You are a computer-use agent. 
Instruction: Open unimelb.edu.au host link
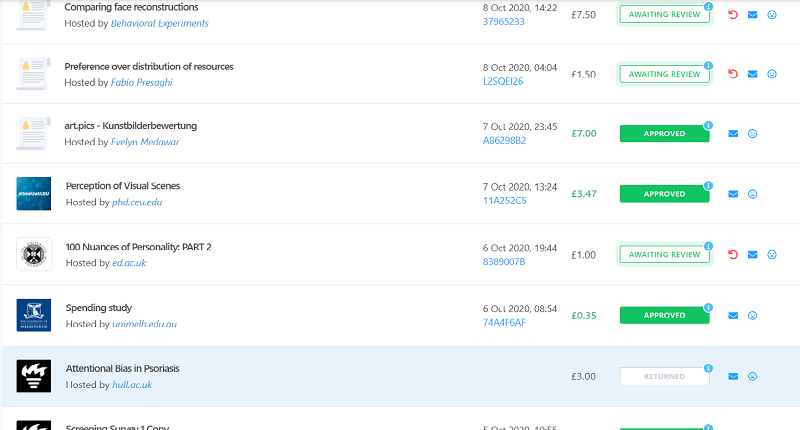144,324
